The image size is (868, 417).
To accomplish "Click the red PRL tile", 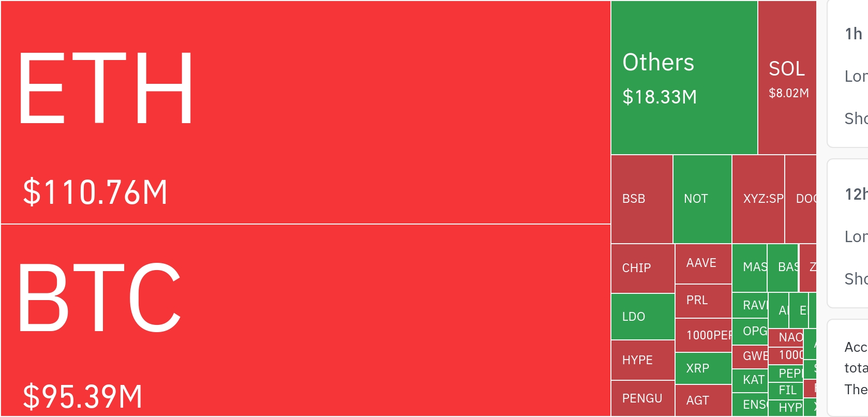I will coord(703,301).
